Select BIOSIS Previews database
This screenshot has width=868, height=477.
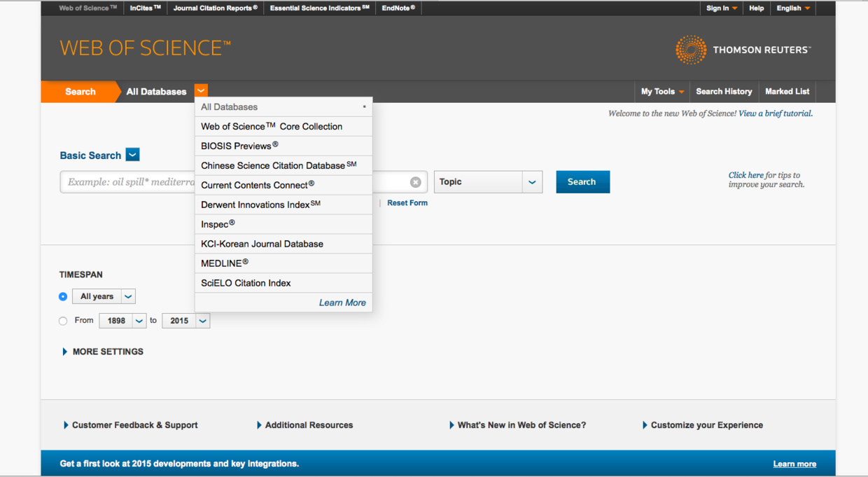click(283, 146)
